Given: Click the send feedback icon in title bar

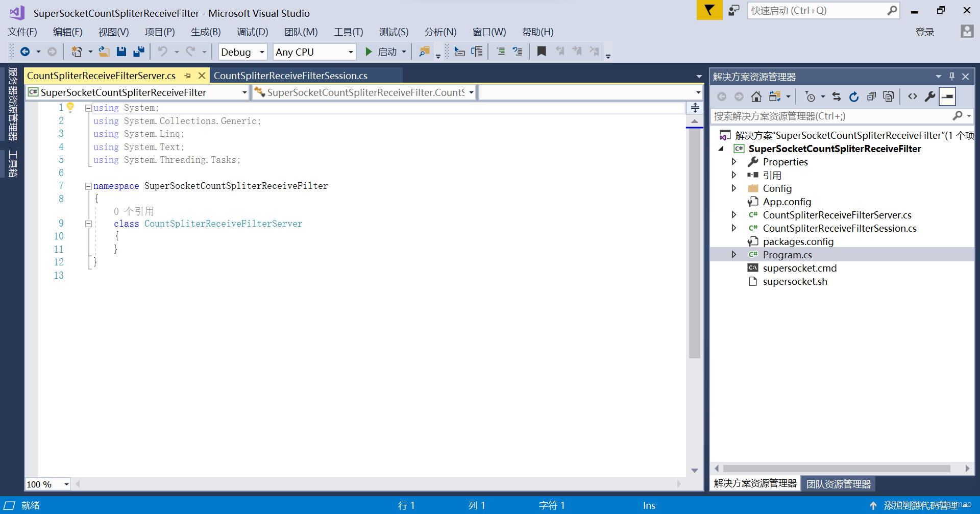Looking at the screenshot, I should click(x=734, y=10).
